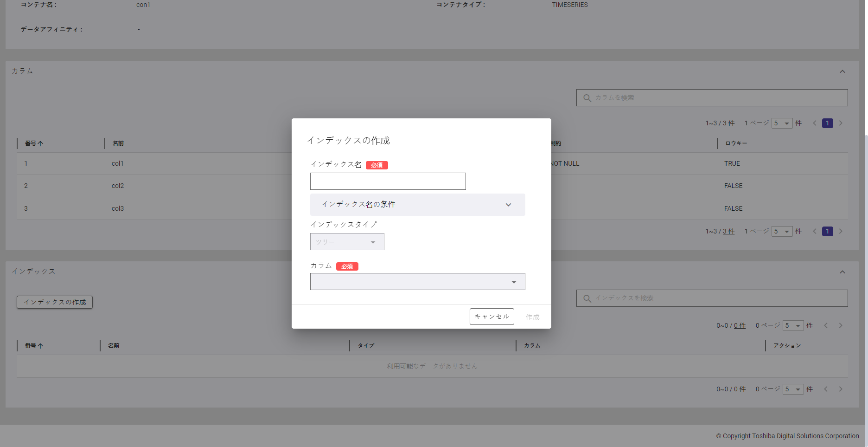The image size is (868, 447).
Task: Click previous page arrow above column table
Action: click(x=815, y=123)
